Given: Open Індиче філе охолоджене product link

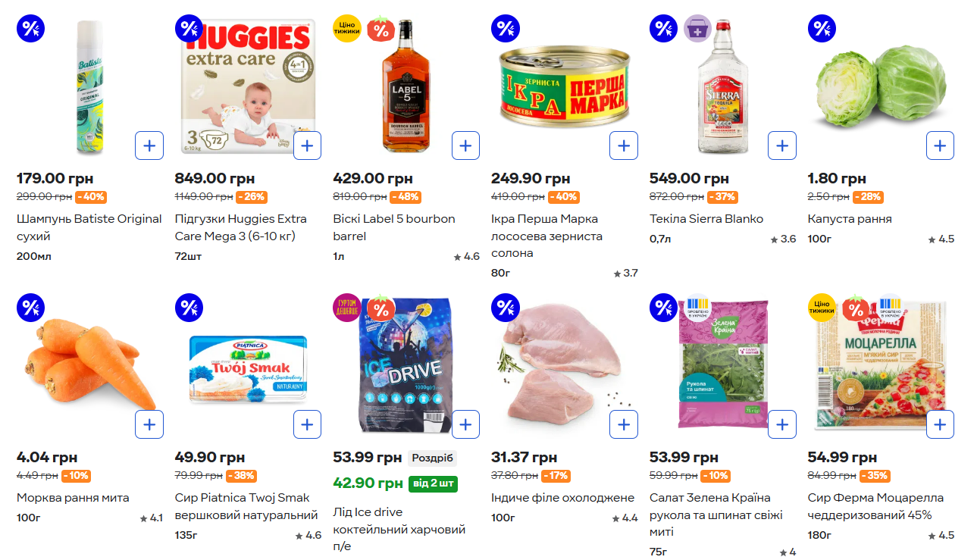Looking at the screenshot, I should (563, 498).
